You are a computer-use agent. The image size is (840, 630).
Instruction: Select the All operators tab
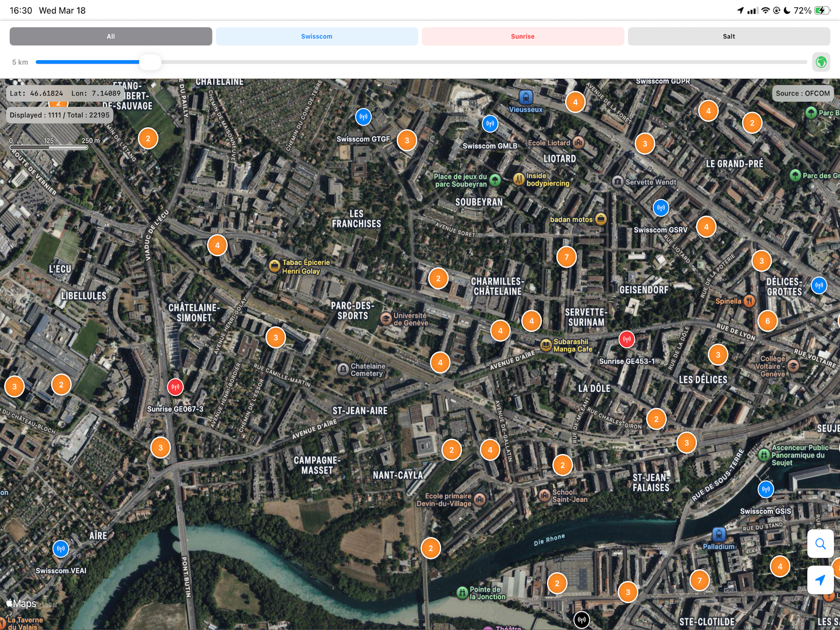110,37
